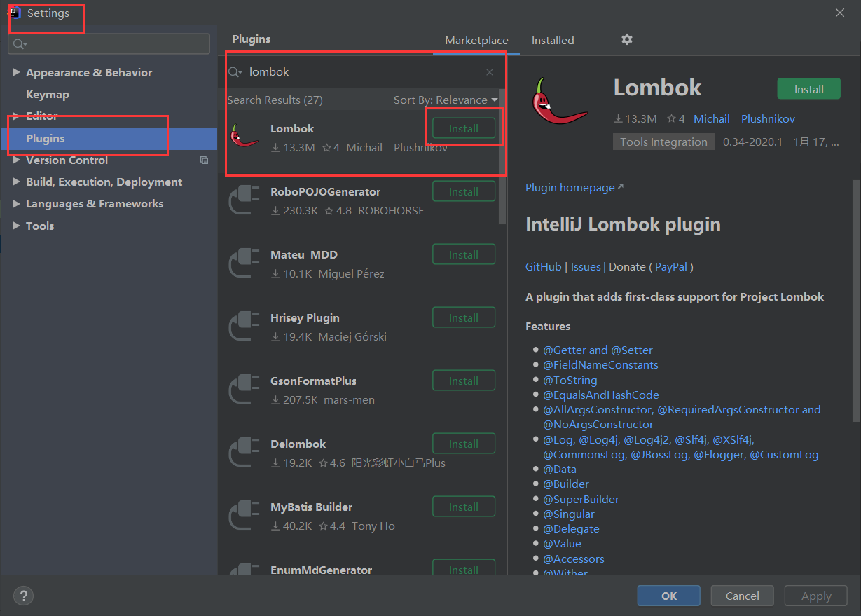Expand Version Control settings
The width and height of the screenshot is (861, 616).
[17, 160]
